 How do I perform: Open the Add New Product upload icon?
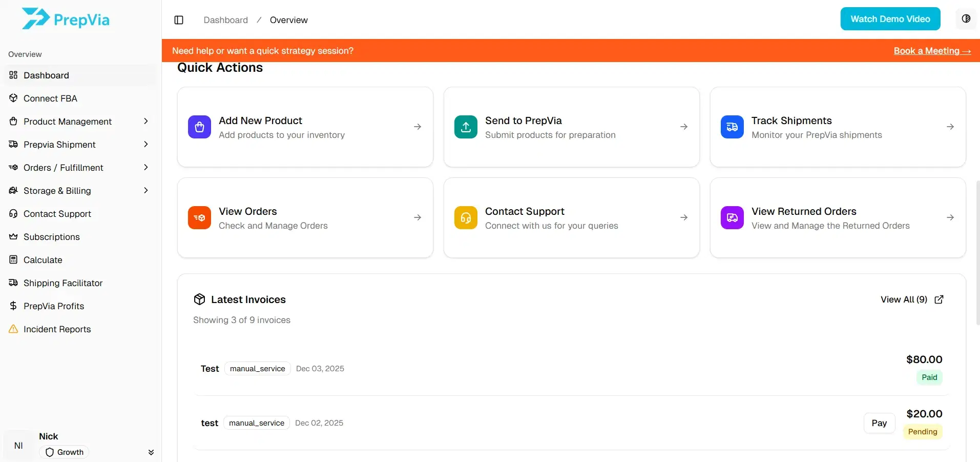click(x=199, y=127)
